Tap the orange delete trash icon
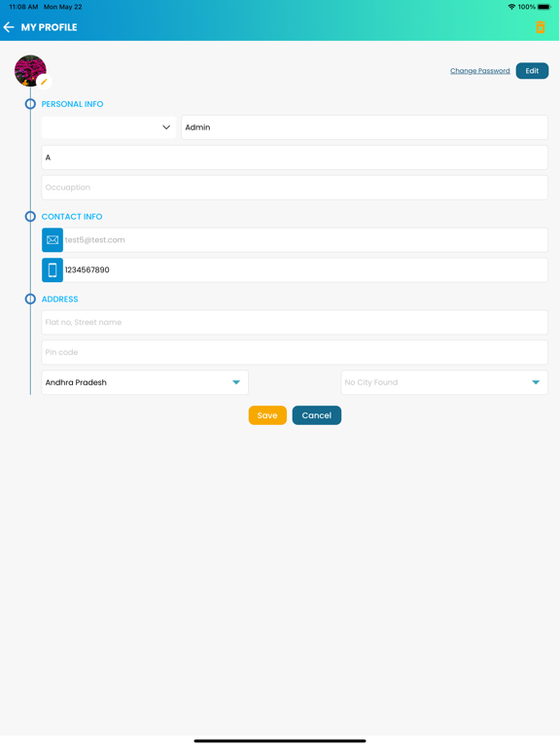The height and width of the screenshot is (747, 560). click(x=540, y=27)
